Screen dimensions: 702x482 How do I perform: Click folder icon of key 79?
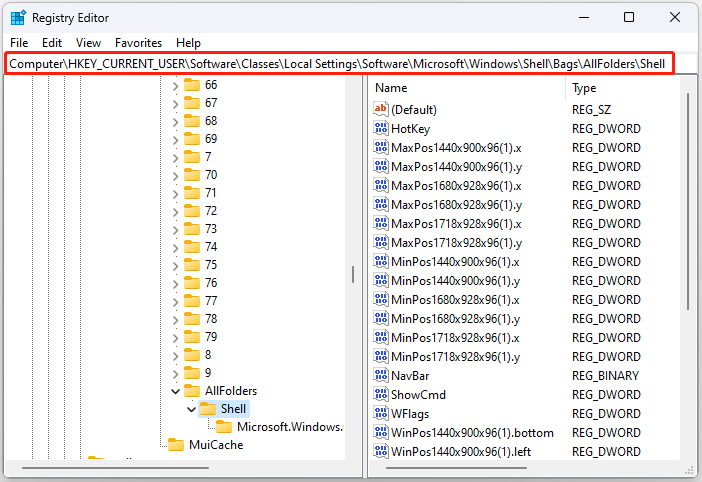click(192, 337)
